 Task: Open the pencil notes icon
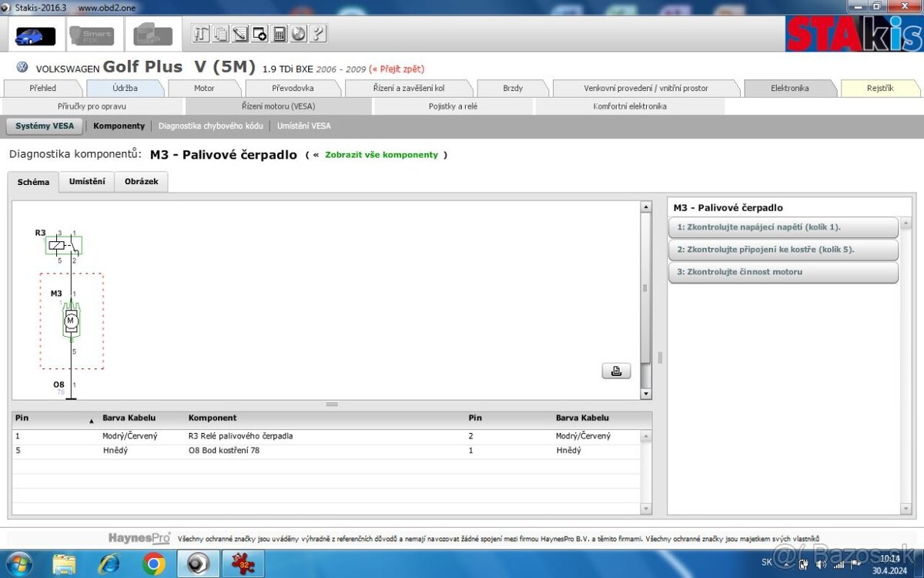tap(240, 34)
